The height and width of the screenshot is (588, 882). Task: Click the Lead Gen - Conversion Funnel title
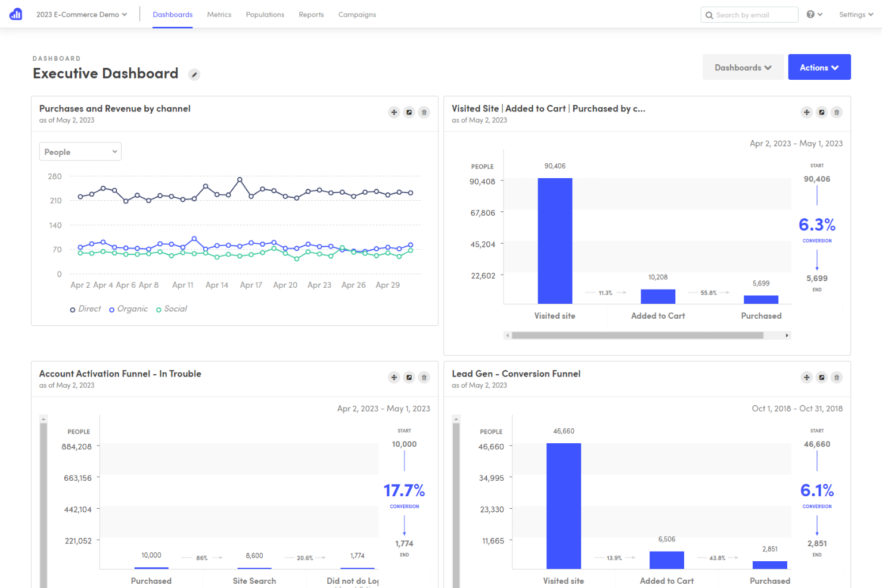tap(516, 374)
